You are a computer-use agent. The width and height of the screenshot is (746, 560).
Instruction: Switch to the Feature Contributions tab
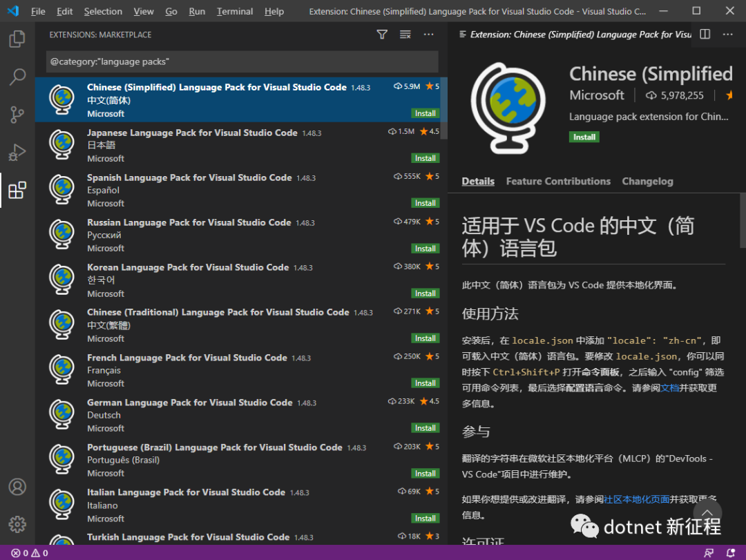[558, 182]
